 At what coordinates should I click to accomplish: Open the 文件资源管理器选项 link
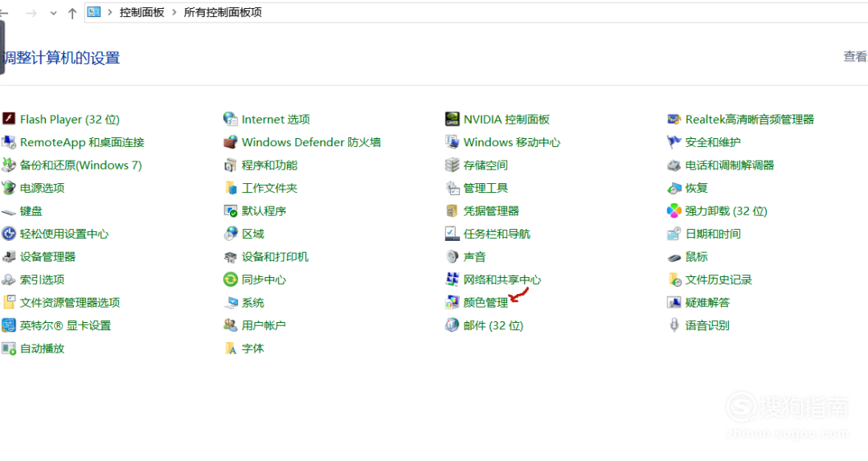pos(70,303)
